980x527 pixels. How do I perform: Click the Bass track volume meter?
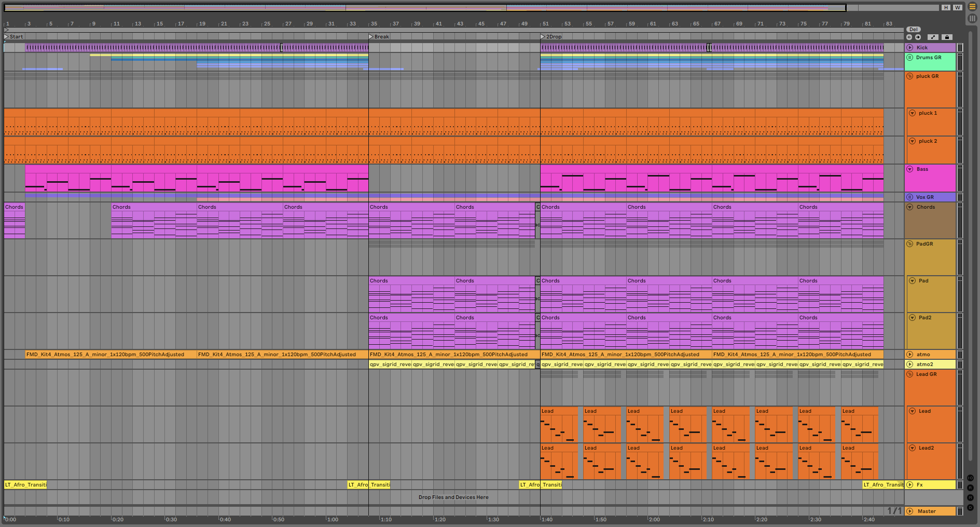pyautogui.click(x=960, y=178)
